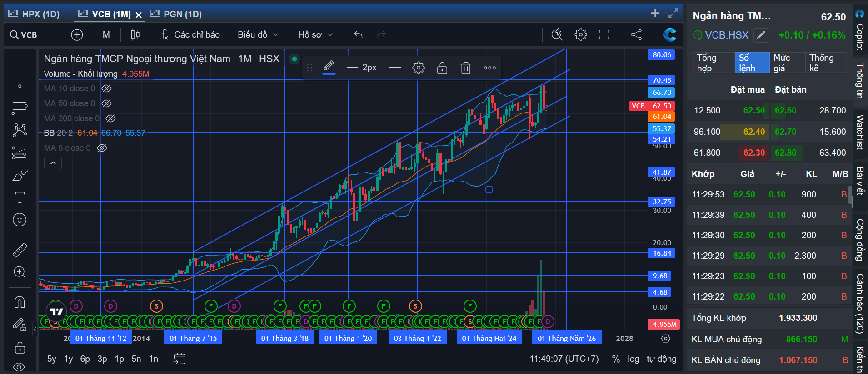Viewport: 868px width, 374px height.
Task: Open the emoji and icons tool
Action: pyautogui.click(x=20, y=220)
